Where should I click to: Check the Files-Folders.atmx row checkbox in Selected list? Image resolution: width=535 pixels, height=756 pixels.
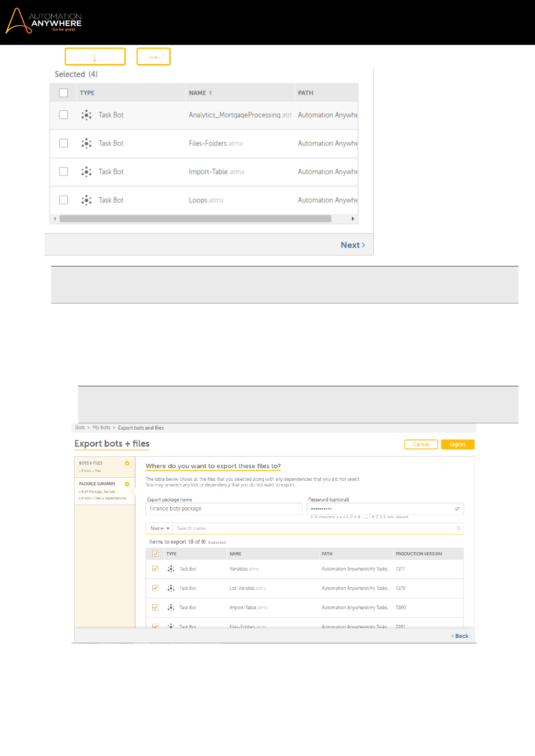pyautogui.click(x=64, y=143)
